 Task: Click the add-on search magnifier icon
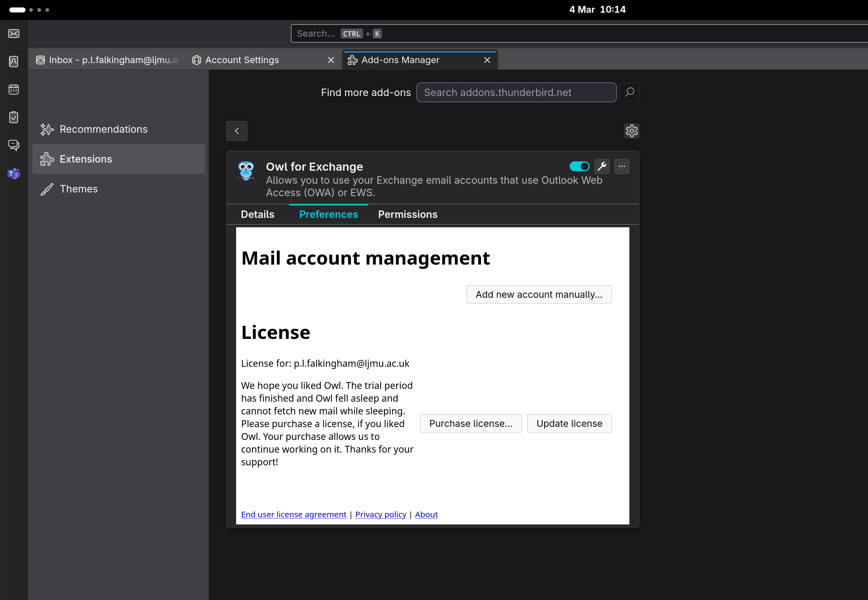coord(629,92)
